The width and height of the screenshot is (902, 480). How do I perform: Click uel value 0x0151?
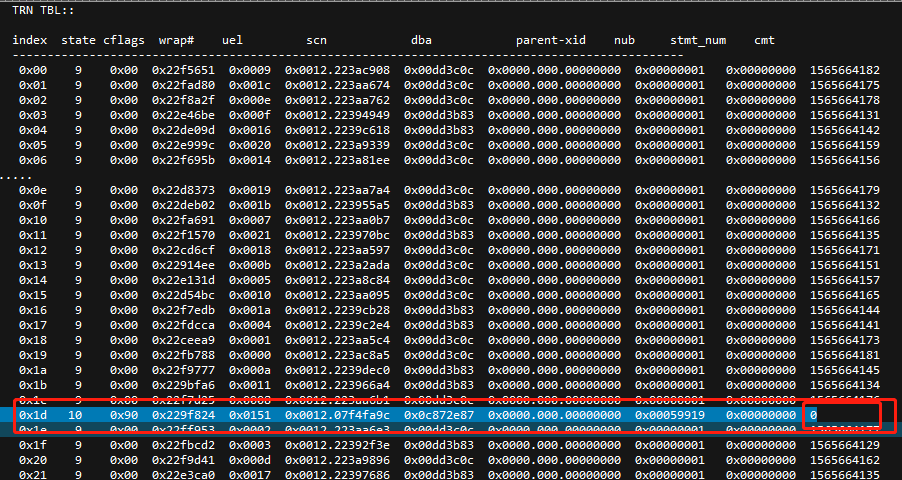pyautogui.click(x=250, y=415)
